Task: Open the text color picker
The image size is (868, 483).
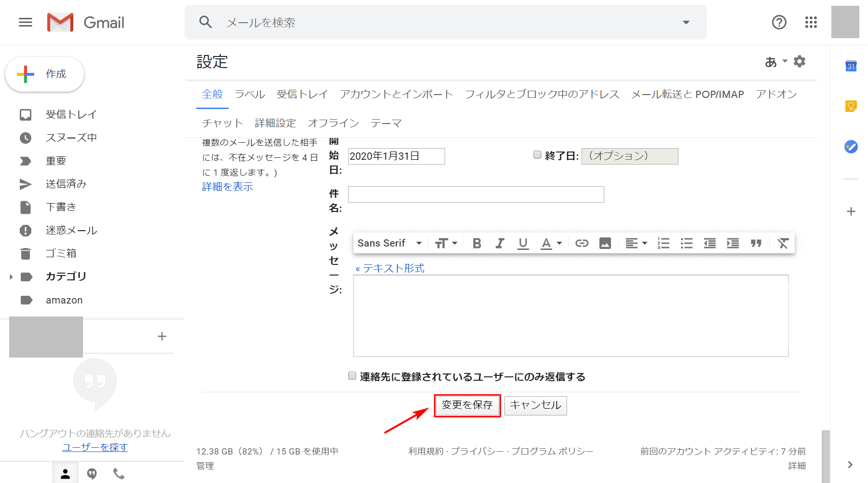Action: 550,243
